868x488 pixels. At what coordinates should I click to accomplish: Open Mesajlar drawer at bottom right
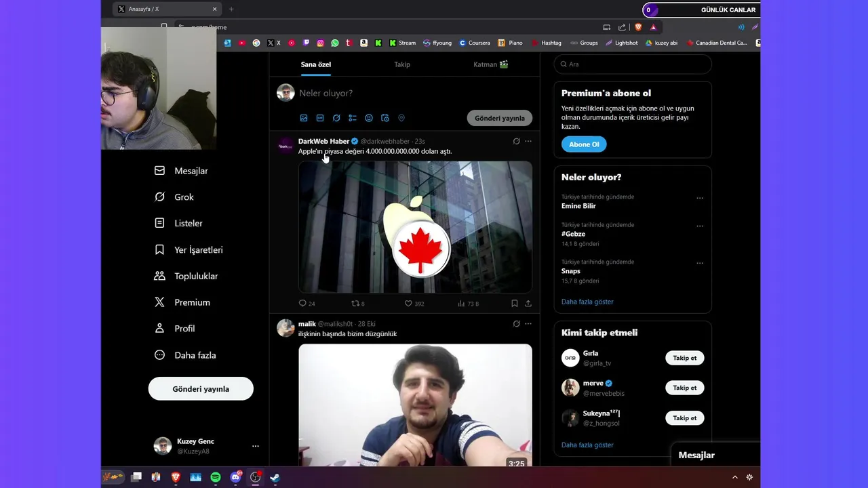(715, 455)
